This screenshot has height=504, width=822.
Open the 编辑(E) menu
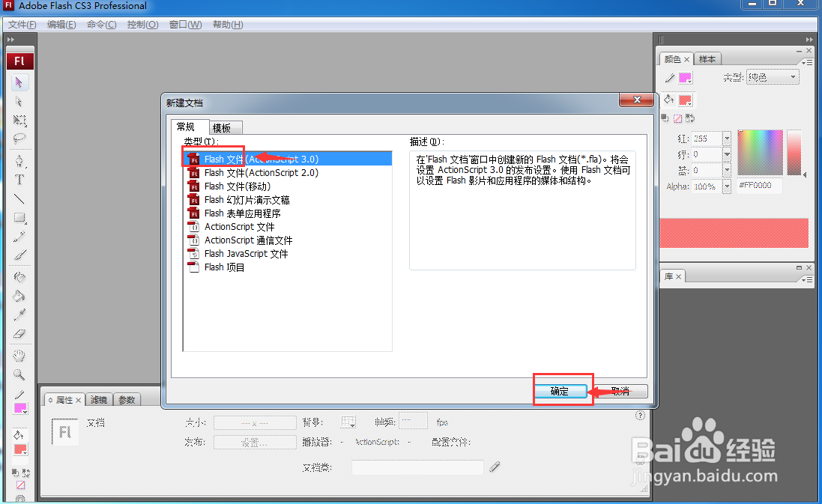point(61,25)
